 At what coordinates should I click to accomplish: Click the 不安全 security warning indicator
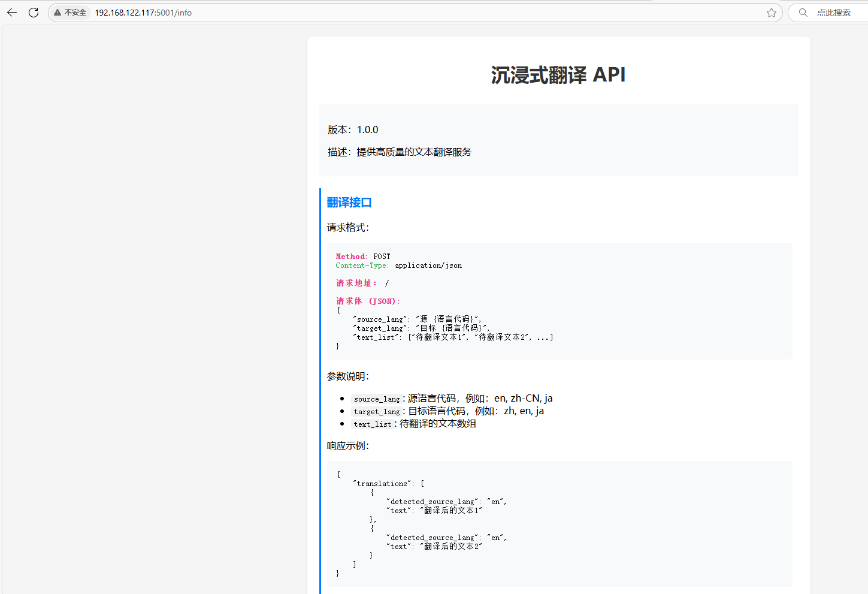click(x=70, y=13)
